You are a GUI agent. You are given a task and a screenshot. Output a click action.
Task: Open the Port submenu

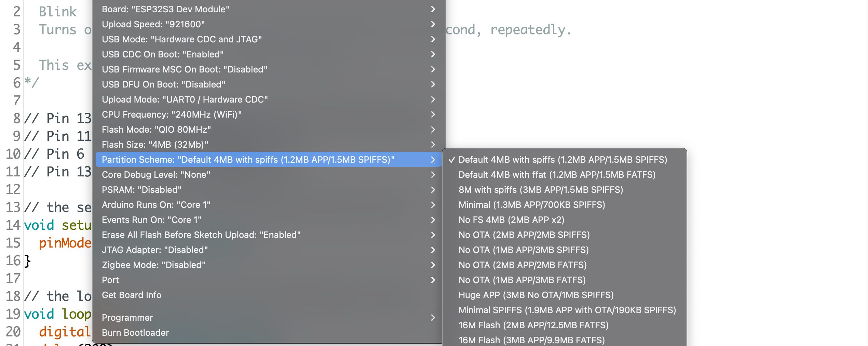pos(110,280)
